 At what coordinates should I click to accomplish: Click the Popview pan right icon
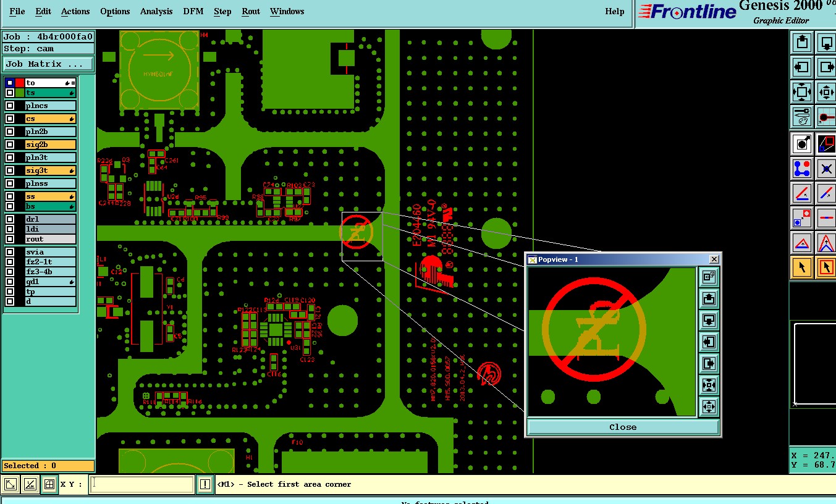709,363
